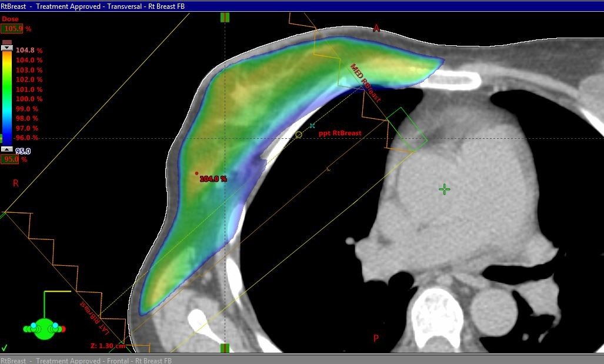
Task: Select the green slice marker at top edge
Action: click(x=225, y=17)
